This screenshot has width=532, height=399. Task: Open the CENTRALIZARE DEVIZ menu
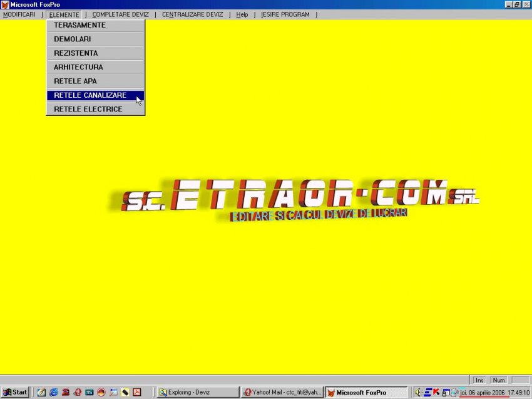click(192, 14)
